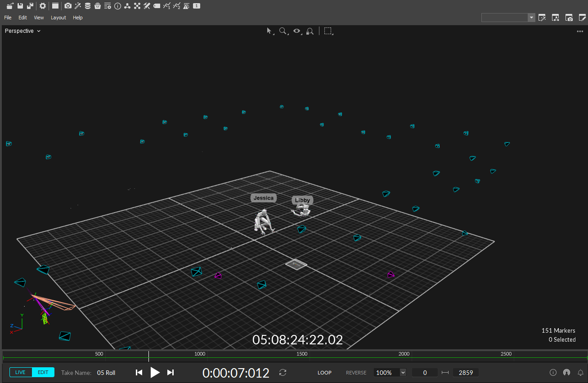Activate the zoom magnifier tool in viewport
This screenshot has height=383, width=588.
point(283,31)
